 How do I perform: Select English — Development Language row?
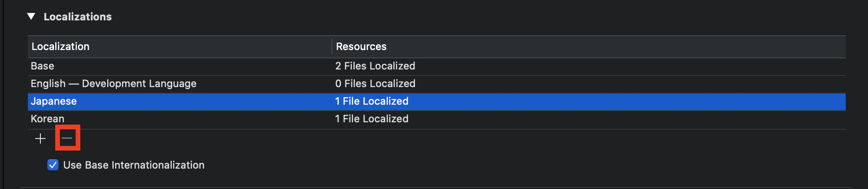tap(436, 84)
